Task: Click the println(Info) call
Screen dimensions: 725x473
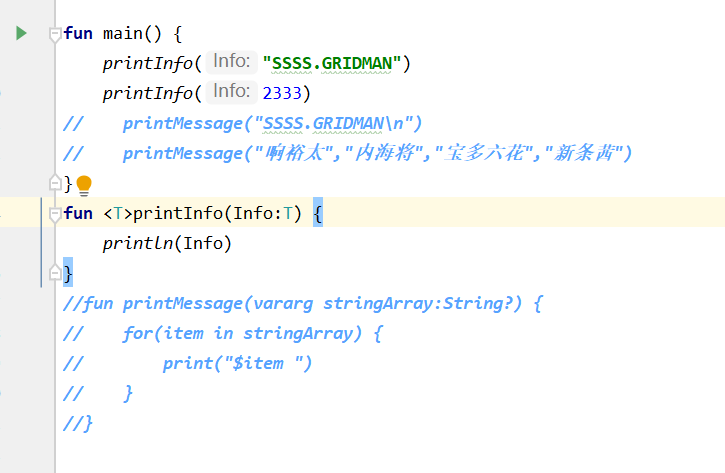Action: (x=166, y=243)
